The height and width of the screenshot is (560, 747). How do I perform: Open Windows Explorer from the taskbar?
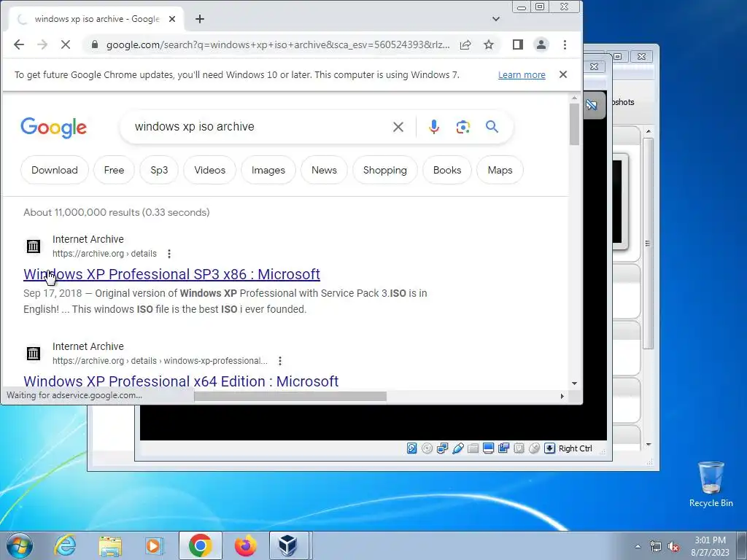click(110, 545)
